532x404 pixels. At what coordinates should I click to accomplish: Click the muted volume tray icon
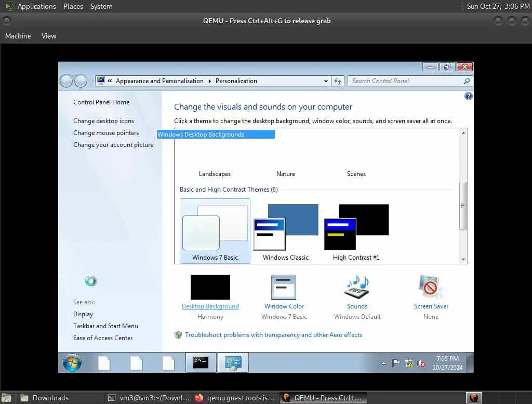click(x=422, y=363)
